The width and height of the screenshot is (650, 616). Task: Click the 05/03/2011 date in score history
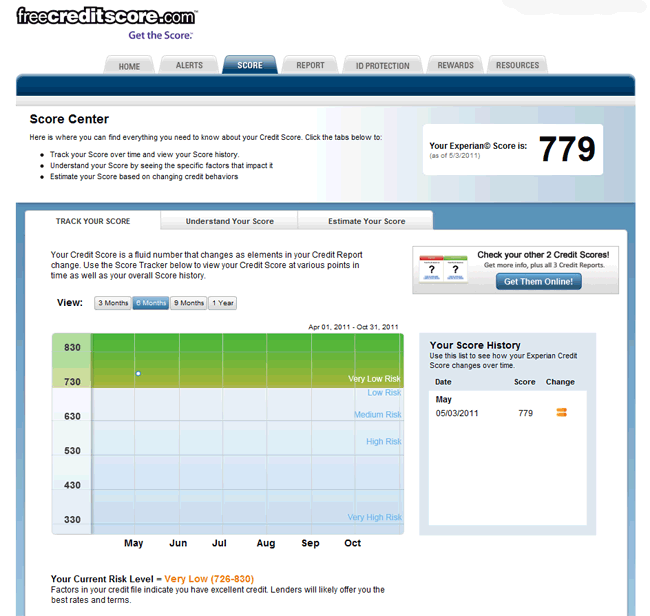click(457, 413)
